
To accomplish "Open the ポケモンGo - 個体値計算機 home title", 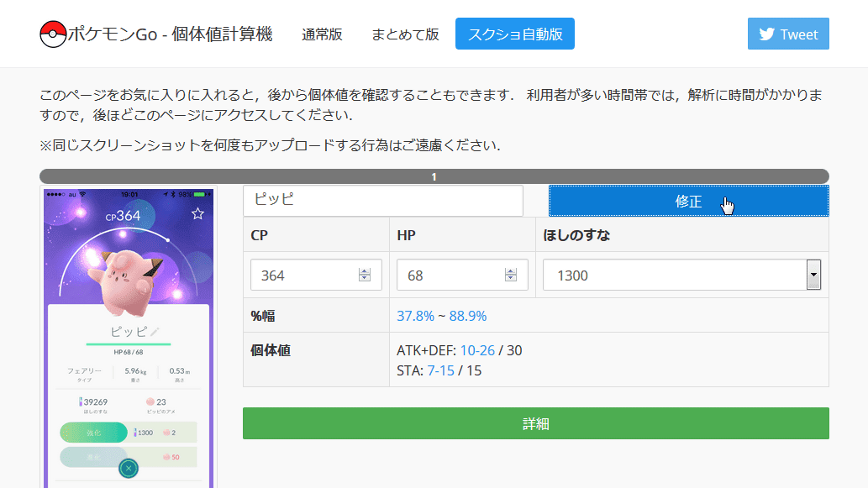I will click(x=170, y=34).
